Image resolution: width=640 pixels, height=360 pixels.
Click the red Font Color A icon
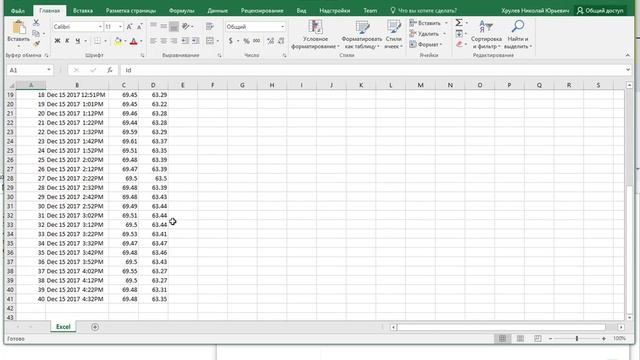133,41
